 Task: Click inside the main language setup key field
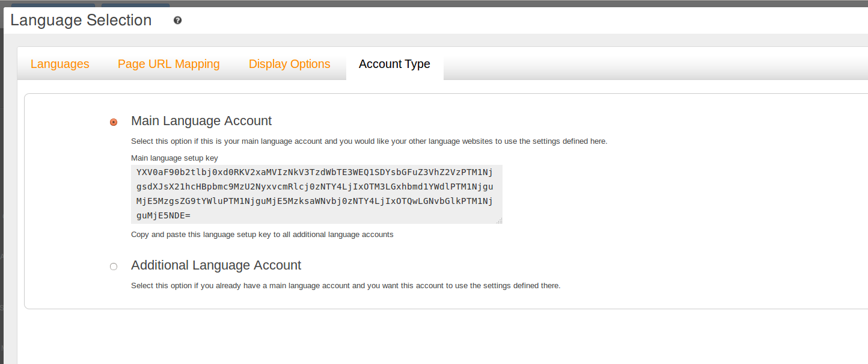click(x=316, y=194)
